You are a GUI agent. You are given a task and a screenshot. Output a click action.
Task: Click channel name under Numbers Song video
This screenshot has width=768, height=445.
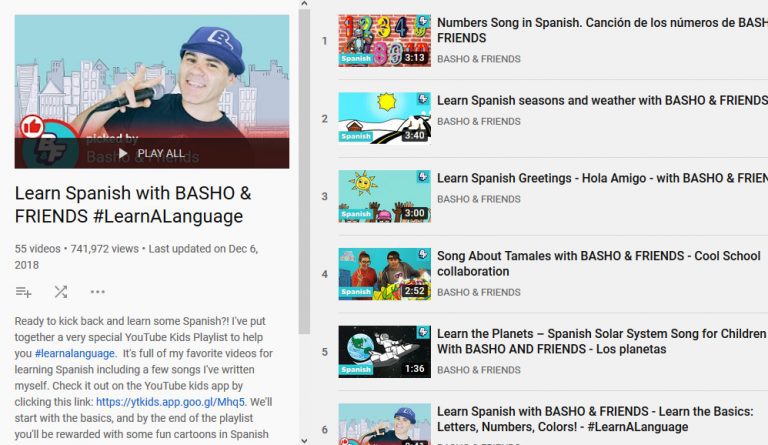[x=478, y=59]
